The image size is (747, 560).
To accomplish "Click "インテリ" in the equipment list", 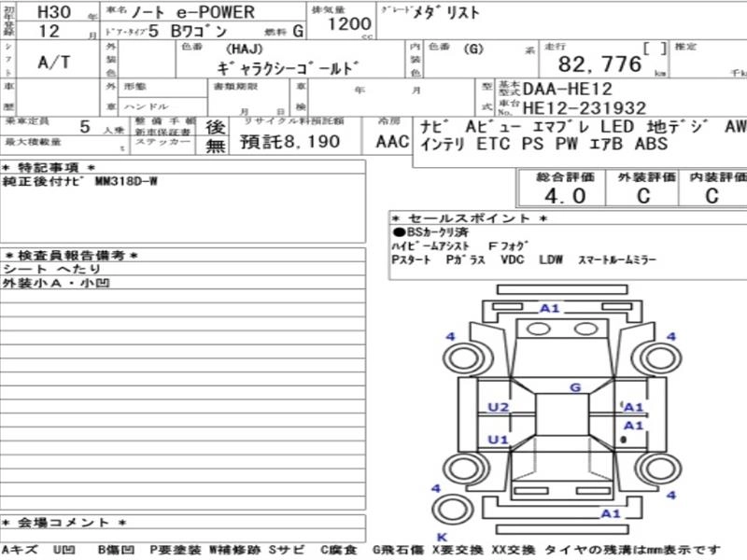I will [442, 144].
